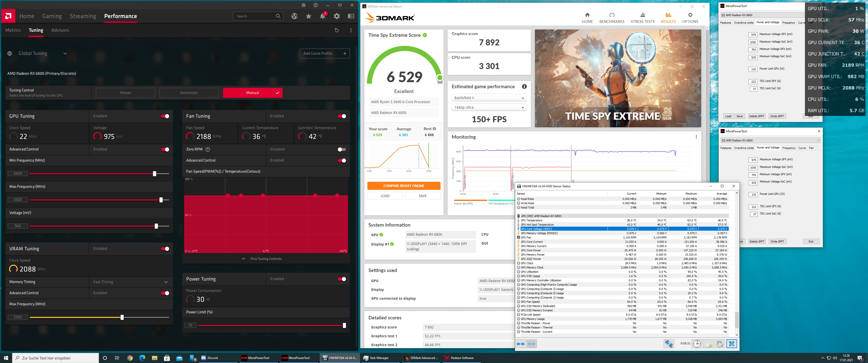868x363 pixels.
Task: Switch to Gaming tab in Radeon Software
Action: pyautogui.click(x=52, y=16)
